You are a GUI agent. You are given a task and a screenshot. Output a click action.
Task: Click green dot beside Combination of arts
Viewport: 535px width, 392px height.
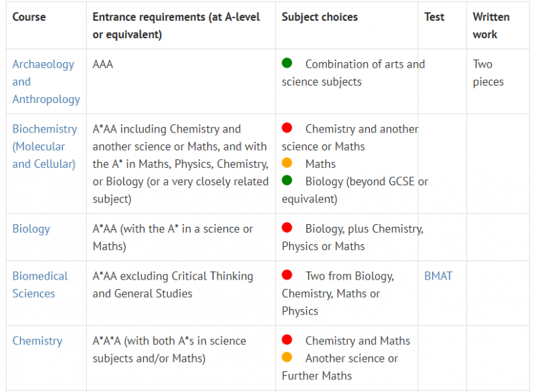(287, 63)
